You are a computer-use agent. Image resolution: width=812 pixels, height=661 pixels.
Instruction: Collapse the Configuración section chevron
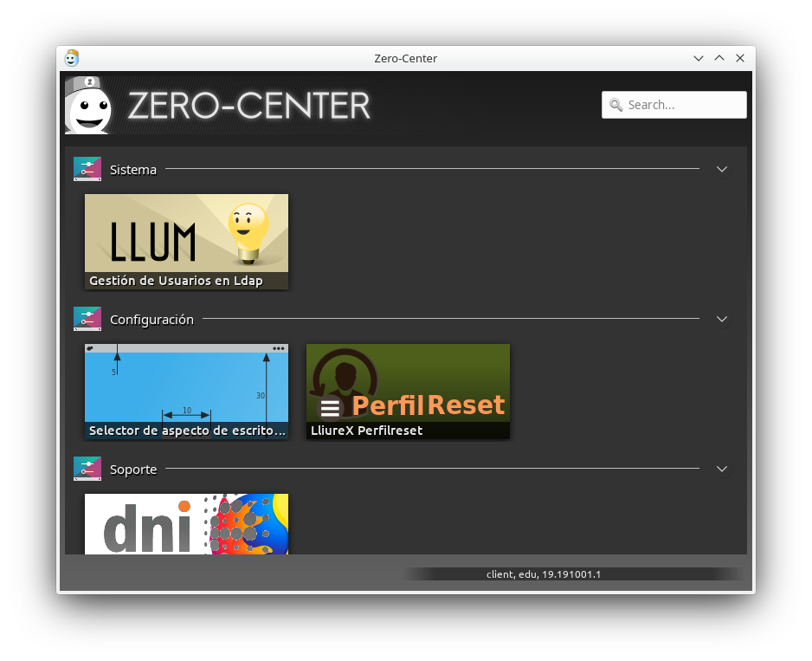722,319
